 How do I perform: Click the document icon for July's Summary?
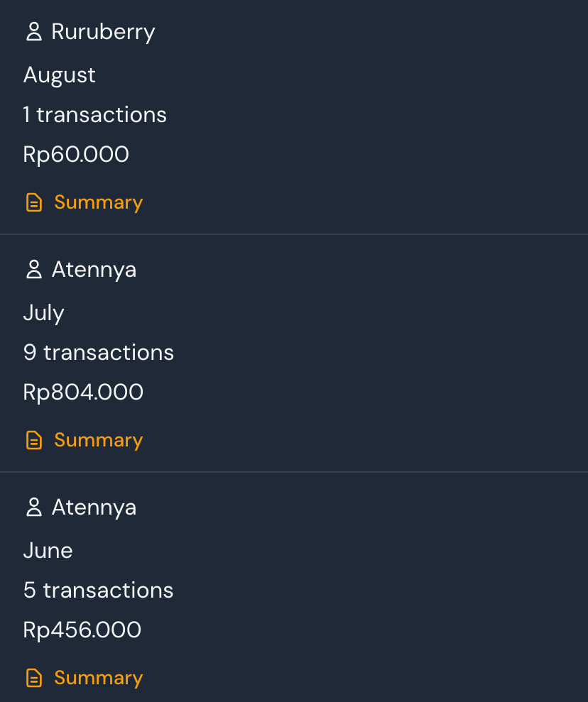(33, 441)
